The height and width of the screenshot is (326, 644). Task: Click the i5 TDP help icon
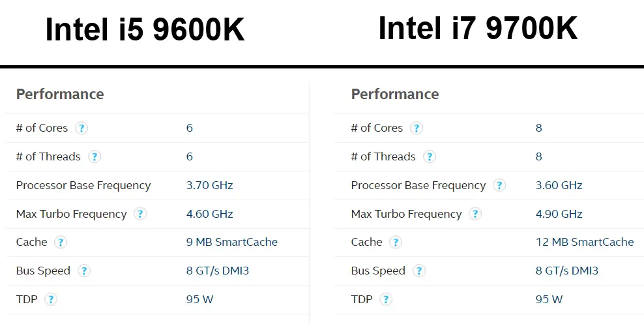[51, 299]
